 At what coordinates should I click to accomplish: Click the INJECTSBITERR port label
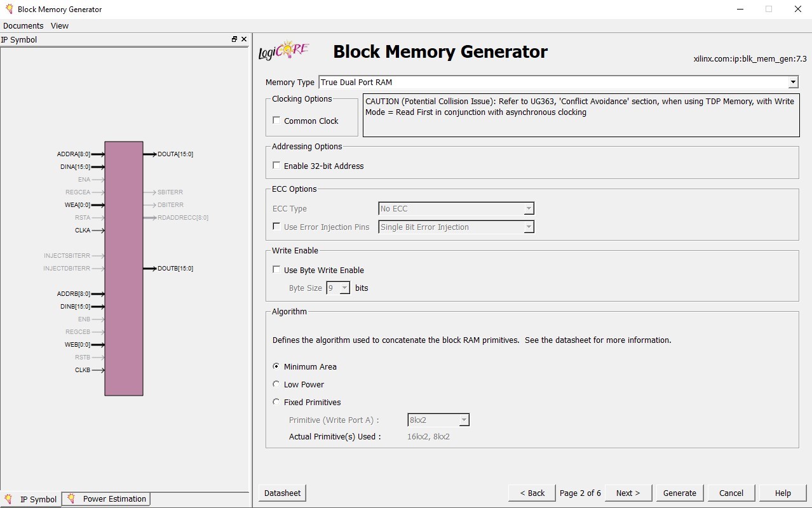pyautogui.click(x=67, y=256)
